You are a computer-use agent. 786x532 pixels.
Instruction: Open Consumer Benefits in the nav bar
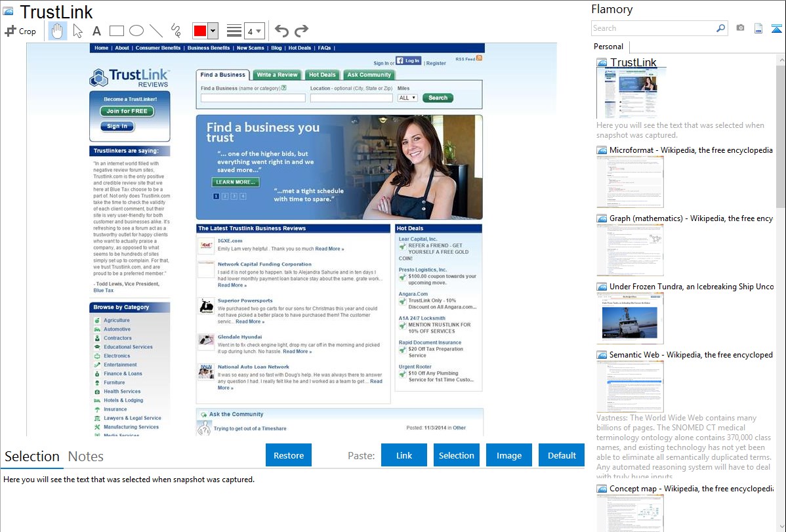[158, 48]
